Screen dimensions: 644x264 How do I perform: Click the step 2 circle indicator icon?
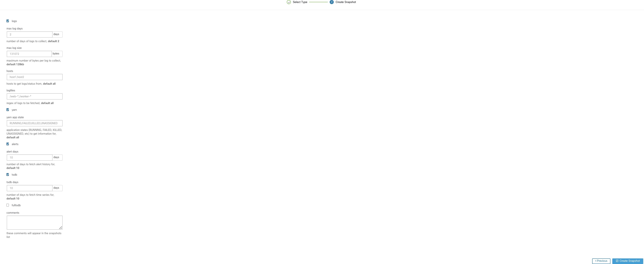(x=332, y=2)
